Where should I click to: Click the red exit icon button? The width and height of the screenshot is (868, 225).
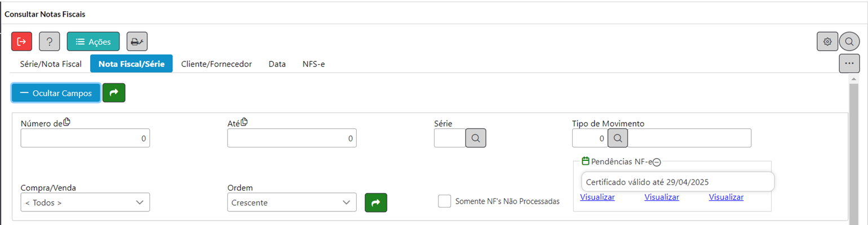(21, 42)
